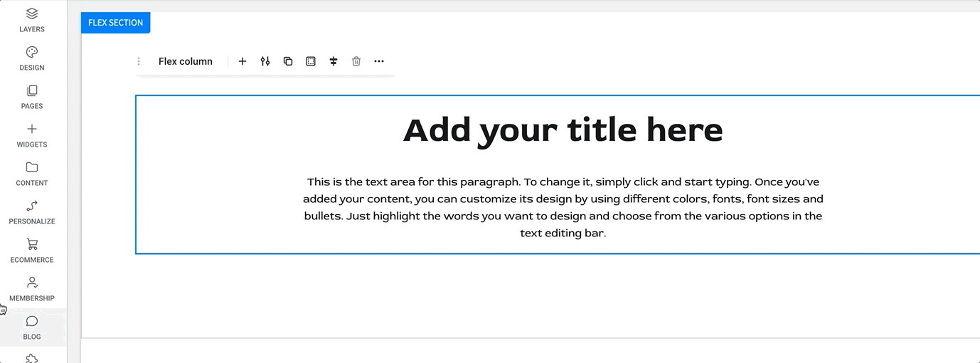Open the Content library folder

point(31,174)
